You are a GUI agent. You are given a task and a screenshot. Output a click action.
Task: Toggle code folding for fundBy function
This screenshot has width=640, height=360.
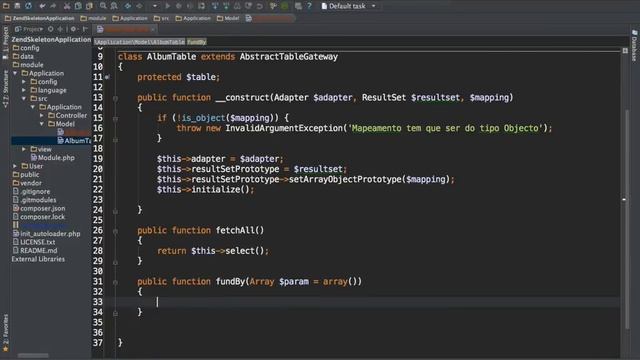[x=116, y=282]
